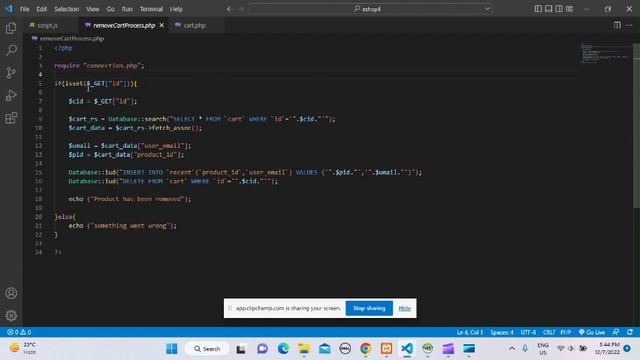This screenshot has height=360, width=640.
Task: Open the Windows Start menu
Action: pyautogui.click(x=172, y=349)
